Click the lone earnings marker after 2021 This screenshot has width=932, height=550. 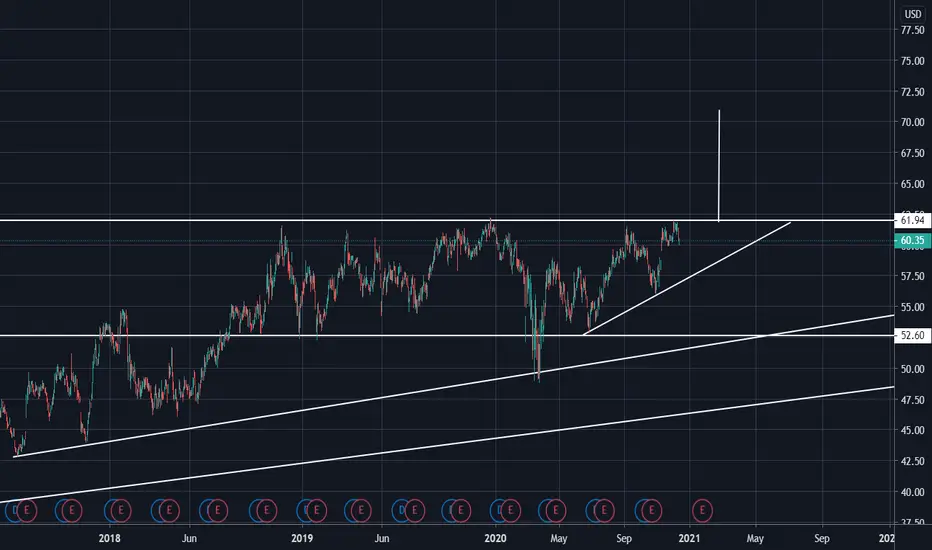click(x=702, y=510)
